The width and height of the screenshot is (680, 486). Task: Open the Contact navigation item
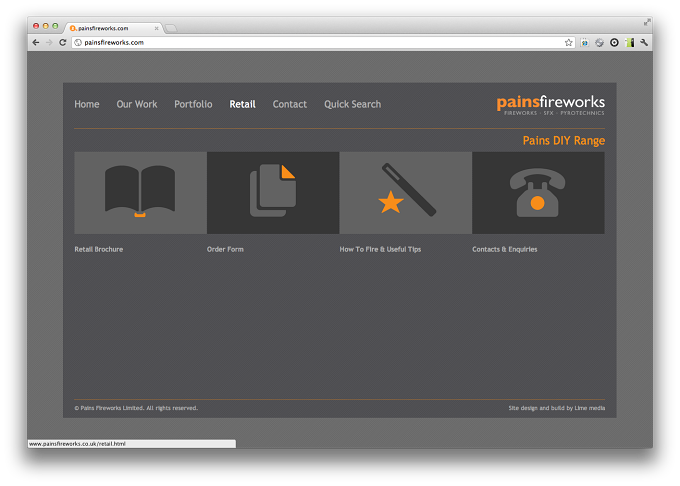pyautogui.click(x=290, y=104)
